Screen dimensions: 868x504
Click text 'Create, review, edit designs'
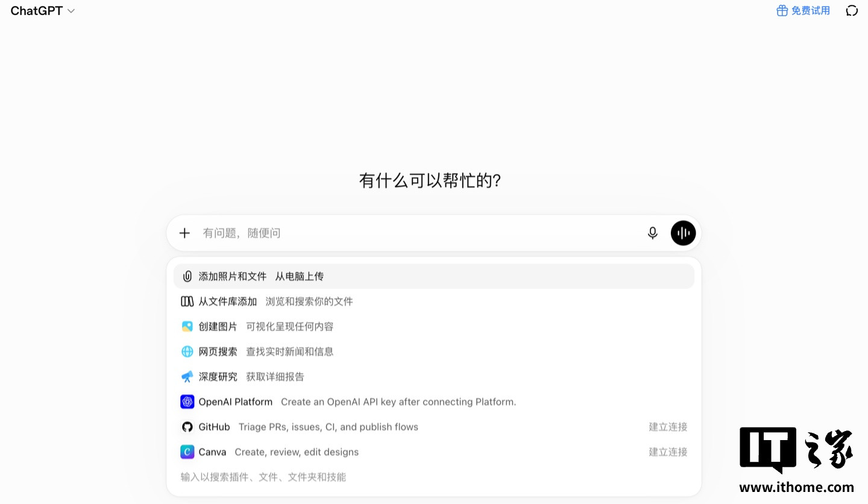coord(297,452)
